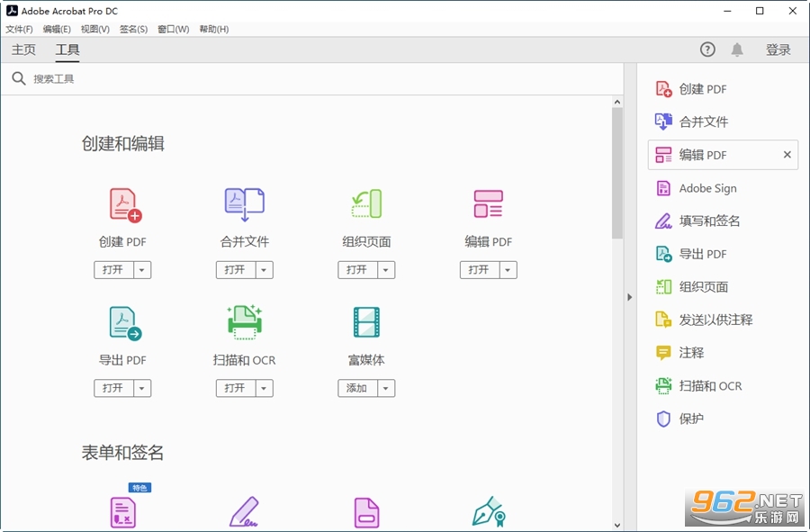Screen dimensions: 810x532
Task: Click 发送以供注释 label in sidebar
Action: click(716, 320)
